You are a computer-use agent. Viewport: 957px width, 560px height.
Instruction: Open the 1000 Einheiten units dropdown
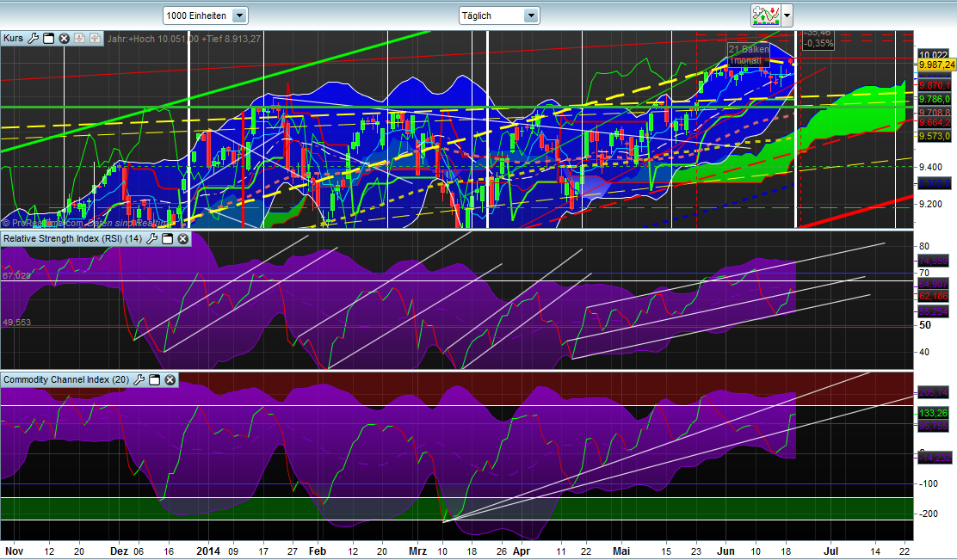pyautogui.click(x=239, y=15)
